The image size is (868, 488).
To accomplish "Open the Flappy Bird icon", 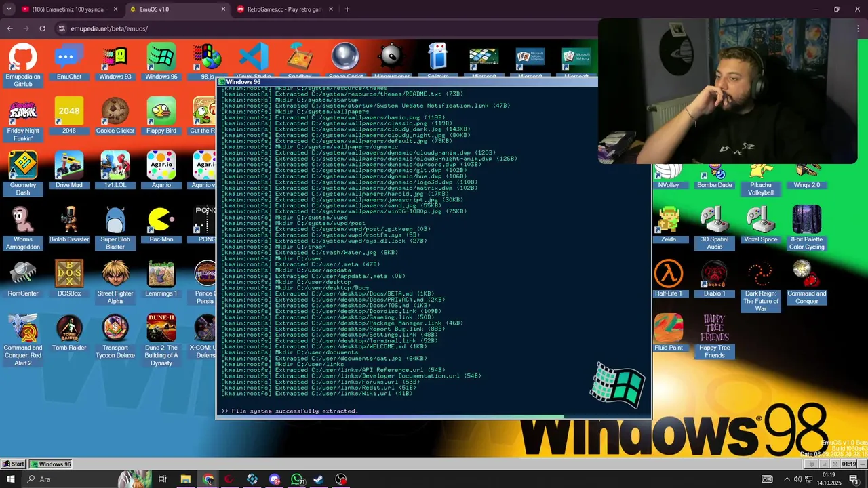I will tap(161, 116).
